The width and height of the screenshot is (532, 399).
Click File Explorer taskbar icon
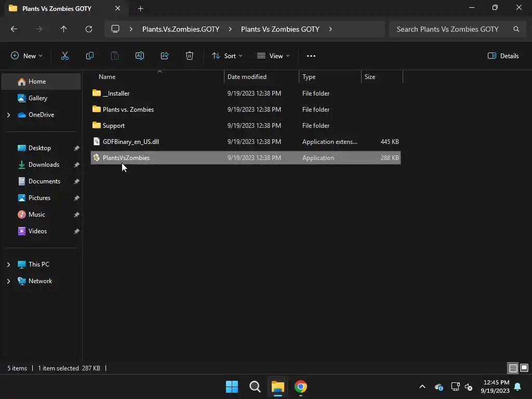point(277,387)
